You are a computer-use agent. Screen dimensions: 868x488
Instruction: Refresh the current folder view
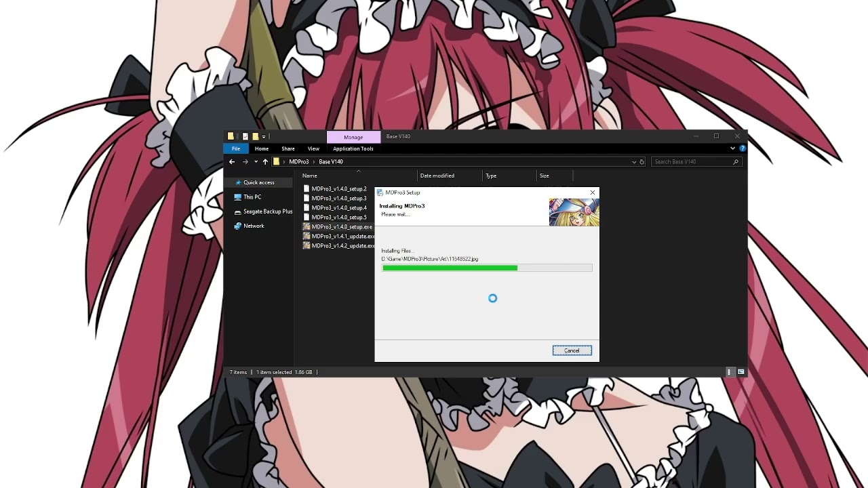pyautogui.click(x=642, y=162)
